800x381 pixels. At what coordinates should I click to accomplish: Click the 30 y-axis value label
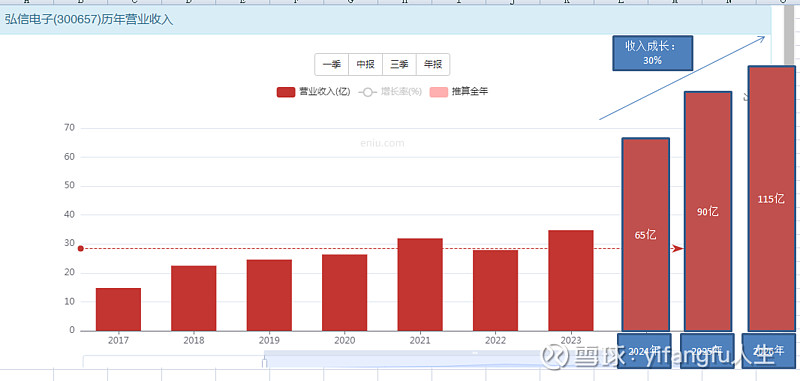[x=69, y=244]
